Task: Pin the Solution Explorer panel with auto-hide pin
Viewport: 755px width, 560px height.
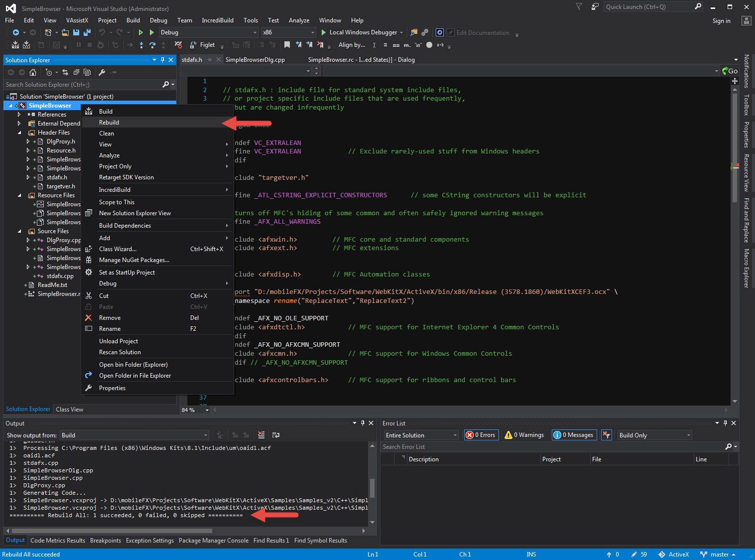Action: coord(162,60)
